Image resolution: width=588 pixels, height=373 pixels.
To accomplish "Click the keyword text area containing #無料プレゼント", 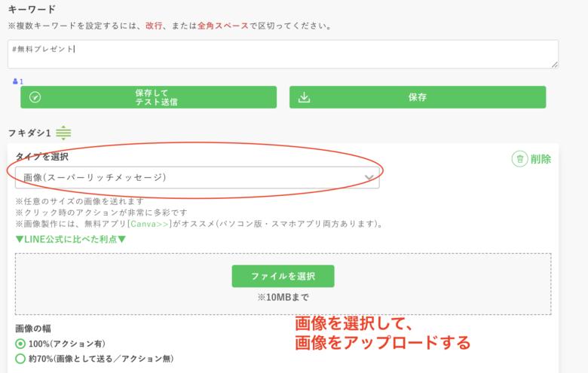I will click(283, 54).
